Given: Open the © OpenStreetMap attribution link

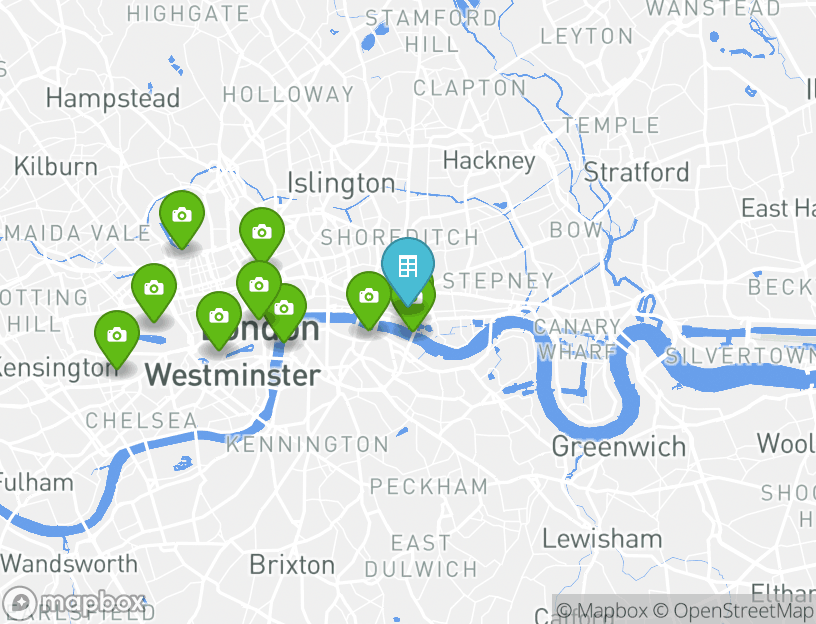Looking at the screenshot, I should [732, 610].
